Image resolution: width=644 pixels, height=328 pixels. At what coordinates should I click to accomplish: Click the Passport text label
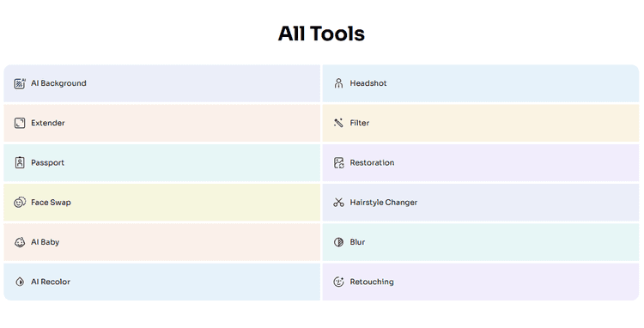(x=47, y=162)
